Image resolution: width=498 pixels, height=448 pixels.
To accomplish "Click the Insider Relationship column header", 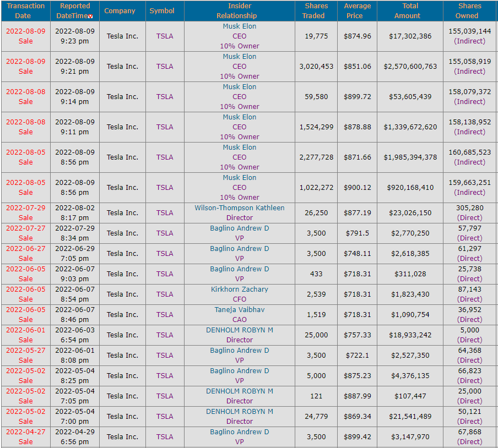I will pyautogui.click(x=240, y=11).
